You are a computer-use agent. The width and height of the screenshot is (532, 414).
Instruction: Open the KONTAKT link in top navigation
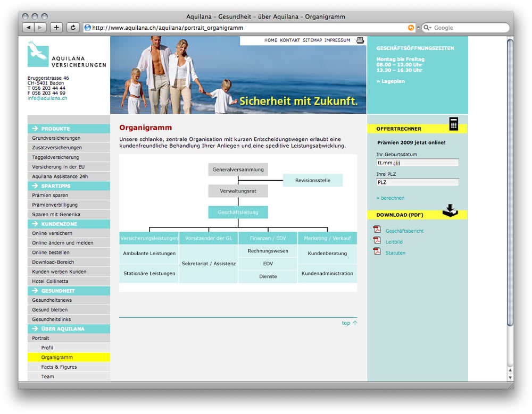tap(290, 40)
